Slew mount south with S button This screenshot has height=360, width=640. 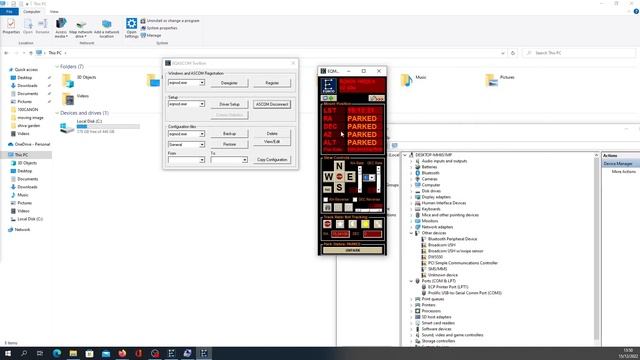(x=339, y=187)
